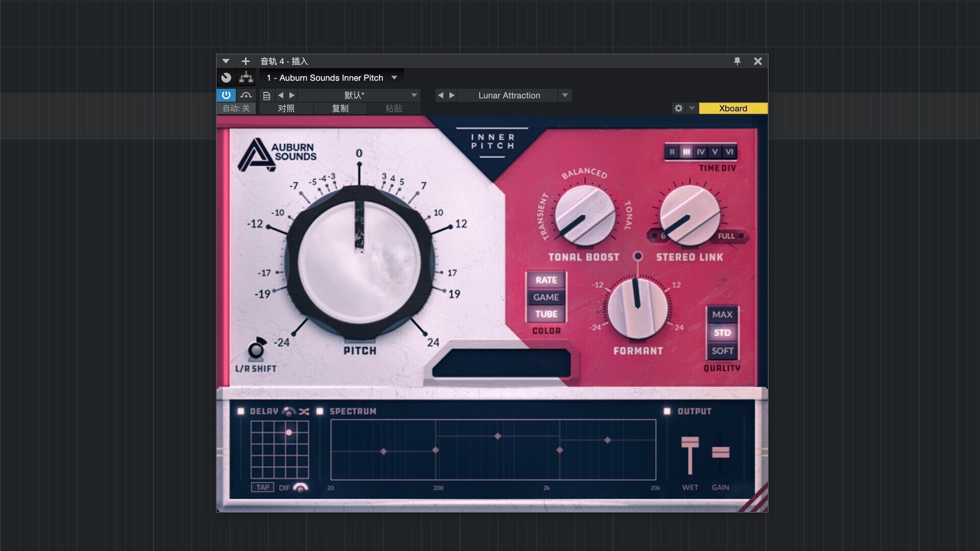Expand the Auburn Sounds Inner Pitch dropdown

(x=394, y=78)
